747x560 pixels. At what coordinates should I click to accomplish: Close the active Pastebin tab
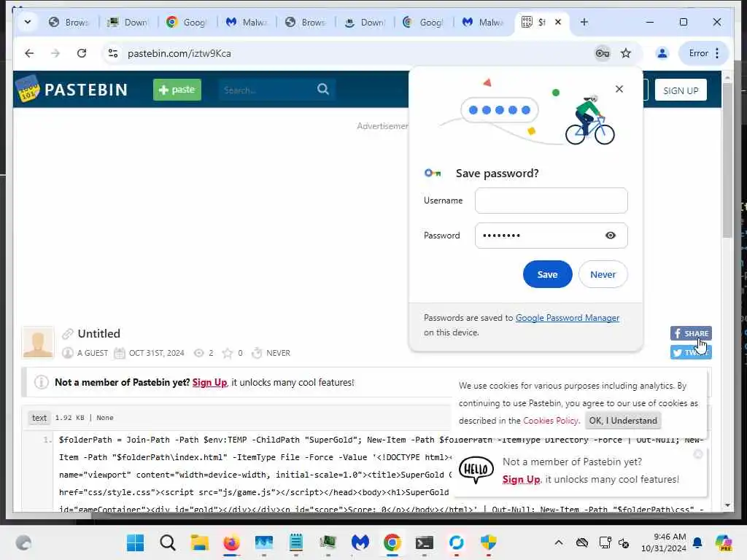pyautogui.click(x=558, y=22)
